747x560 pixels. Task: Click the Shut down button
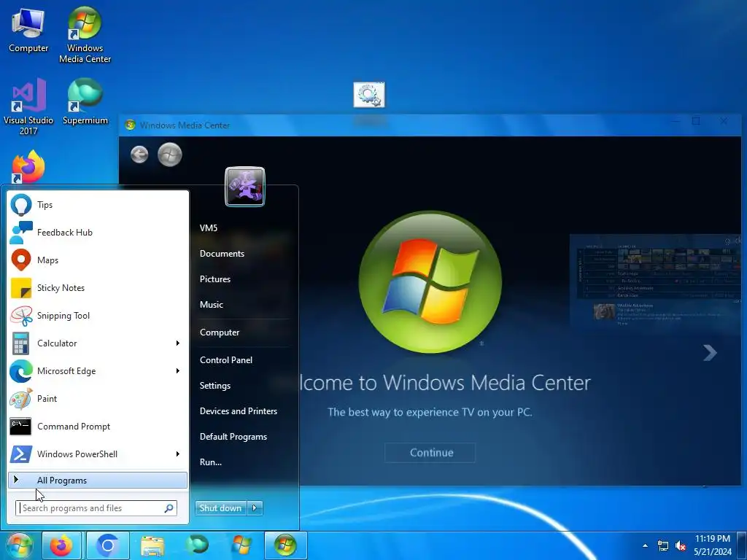tap(221, 508)
